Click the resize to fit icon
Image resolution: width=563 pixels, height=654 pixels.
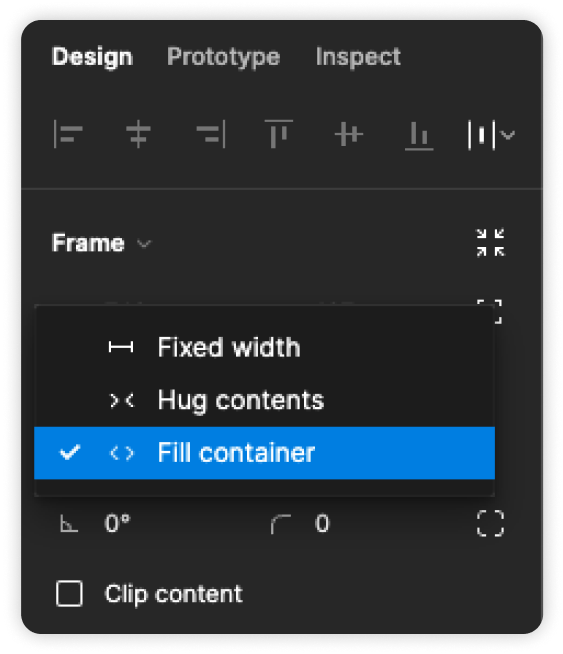pyautogui.click(x=490, y=242)
